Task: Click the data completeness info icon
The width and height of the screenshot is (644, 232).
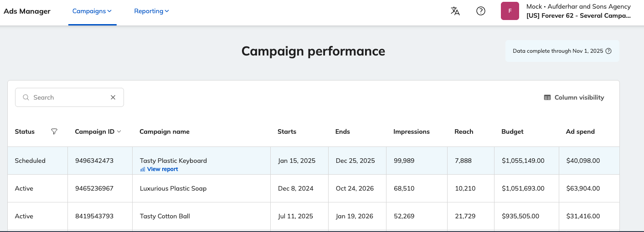Action: click(608, 51)
